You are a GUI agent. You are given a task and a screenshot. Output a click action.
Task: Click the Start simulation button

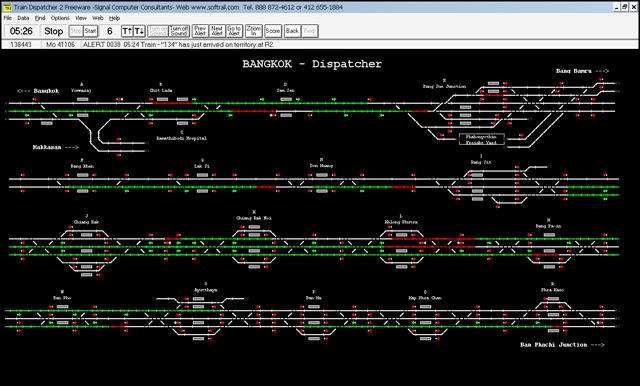coord(90,31)
